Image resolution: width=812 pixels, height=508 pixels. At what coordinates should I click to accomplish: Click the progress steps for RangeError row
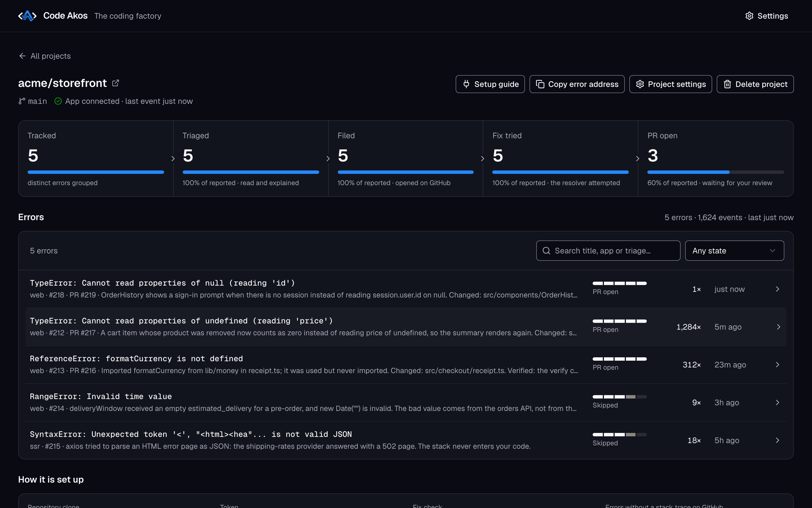coord(619,397)
